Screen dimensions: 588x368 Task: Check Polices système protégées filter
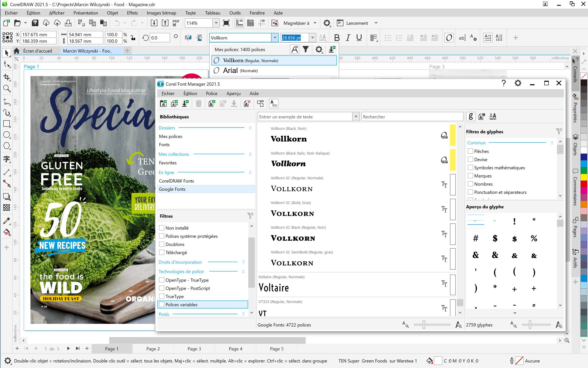pyautogui.click(x=161, y=236)
